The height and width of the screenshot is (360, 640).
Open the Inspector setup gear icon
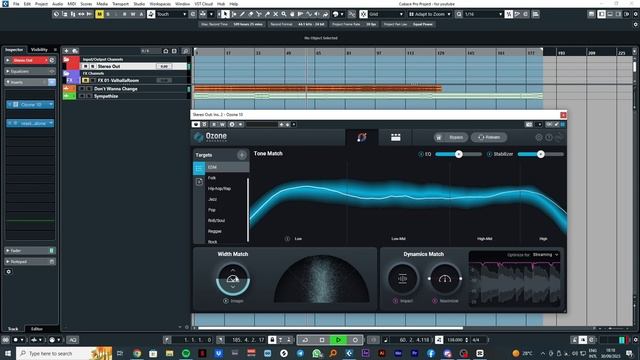point(9,272)
